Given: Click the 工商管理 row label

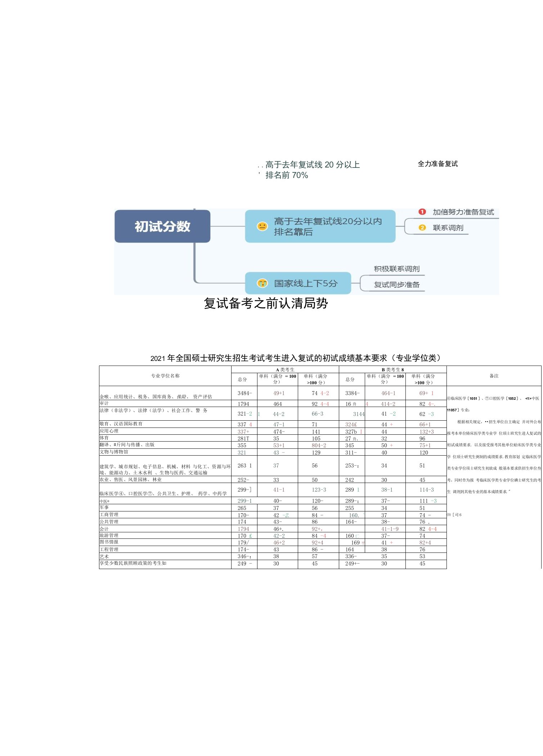Looking at the screenshot, I should point(109,515).
